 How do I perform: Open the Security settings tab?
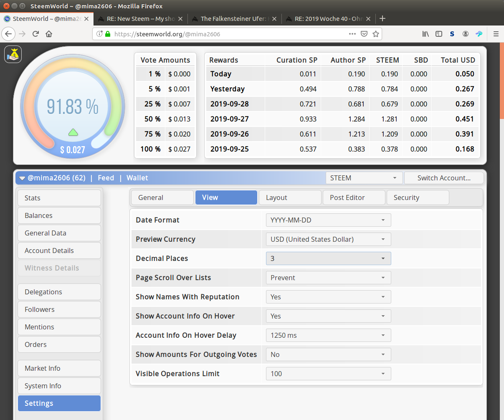(418, 197)
